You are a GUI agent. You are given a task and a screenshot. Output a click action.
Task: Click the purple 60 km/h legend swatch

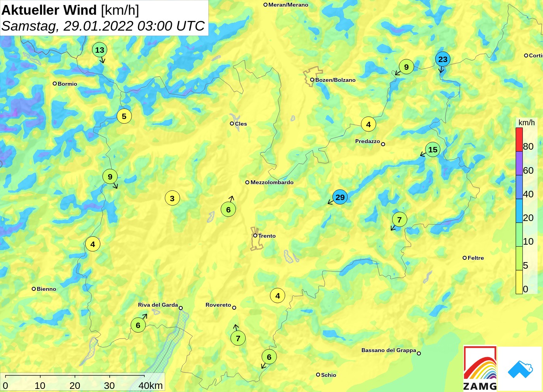pos(519,164)
